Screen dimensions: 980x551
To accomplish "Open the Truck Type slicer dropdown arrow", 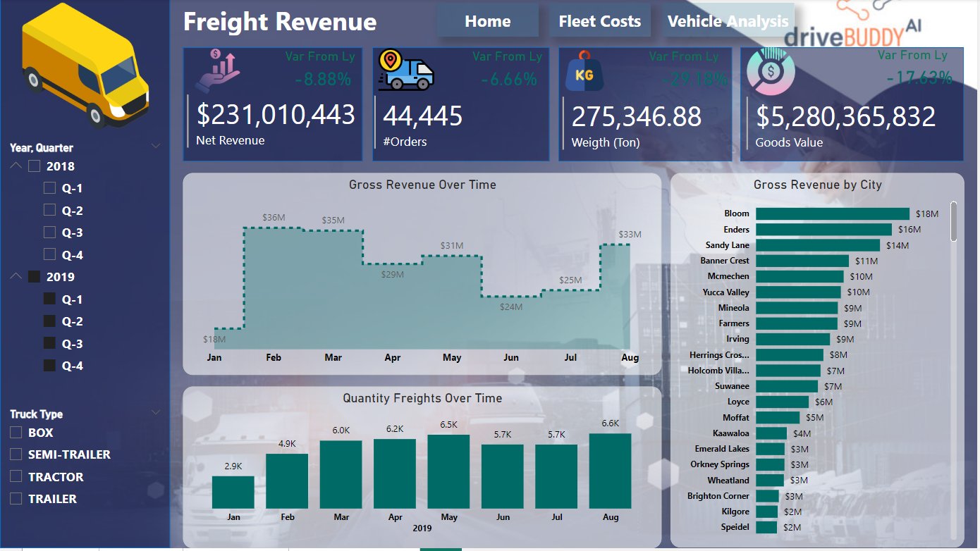I will tap(156, 413).
